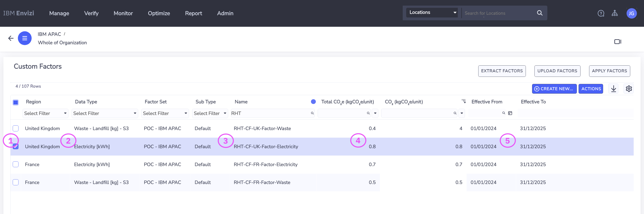644x214 pixels.
Task: Check the RHT-CF-FR-Factor-Waste row checkbox
Action: [15, 183]
